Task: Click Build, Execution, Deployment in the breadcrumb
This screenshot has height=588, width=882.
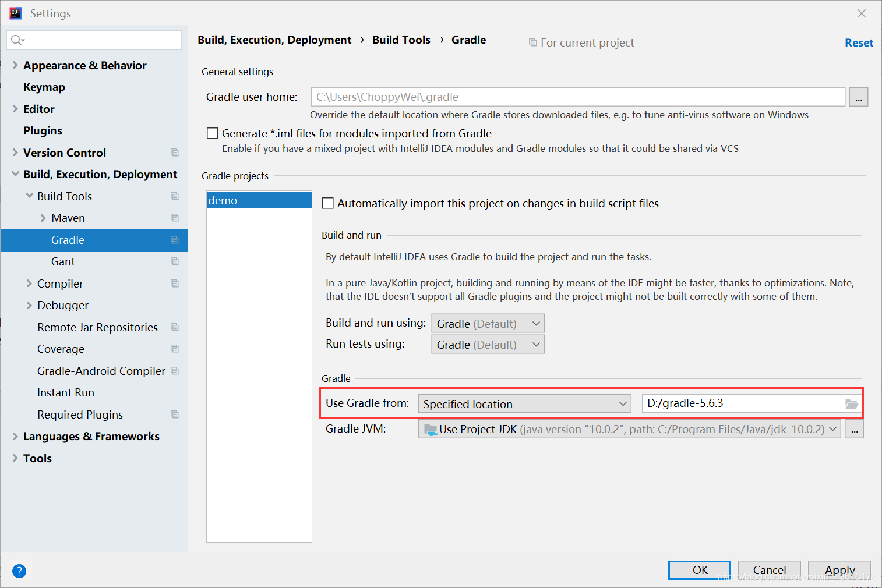Action: tap(274, 40)
